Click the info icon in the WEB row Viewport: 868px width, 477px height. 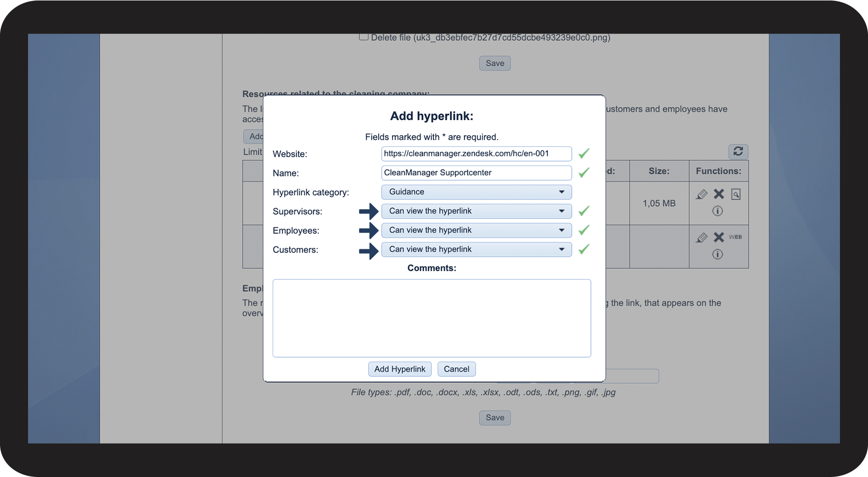click(717, 254)
